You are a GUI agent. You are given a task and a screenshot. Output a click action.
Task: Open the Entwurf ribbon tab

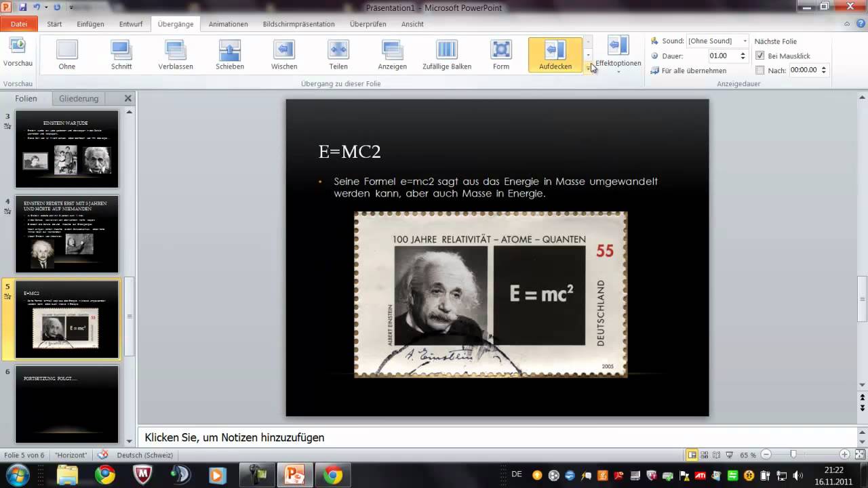pos(131,24)
